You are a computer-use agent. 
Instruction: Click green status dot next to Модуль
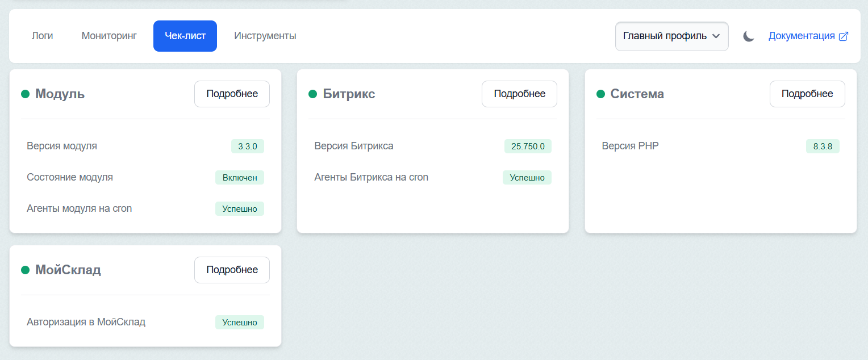25,94
